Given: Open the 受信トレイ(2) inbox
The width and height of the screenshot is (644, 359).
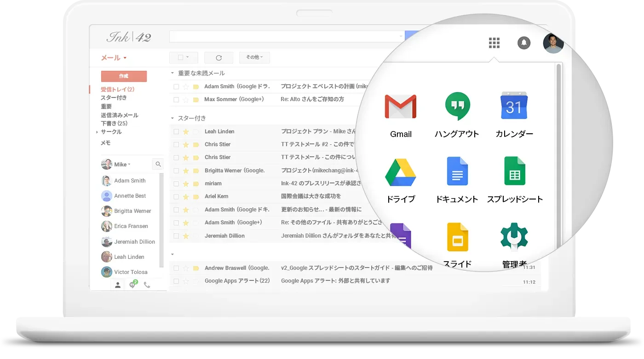Looking at the screenshot, I should coord(117,90).
